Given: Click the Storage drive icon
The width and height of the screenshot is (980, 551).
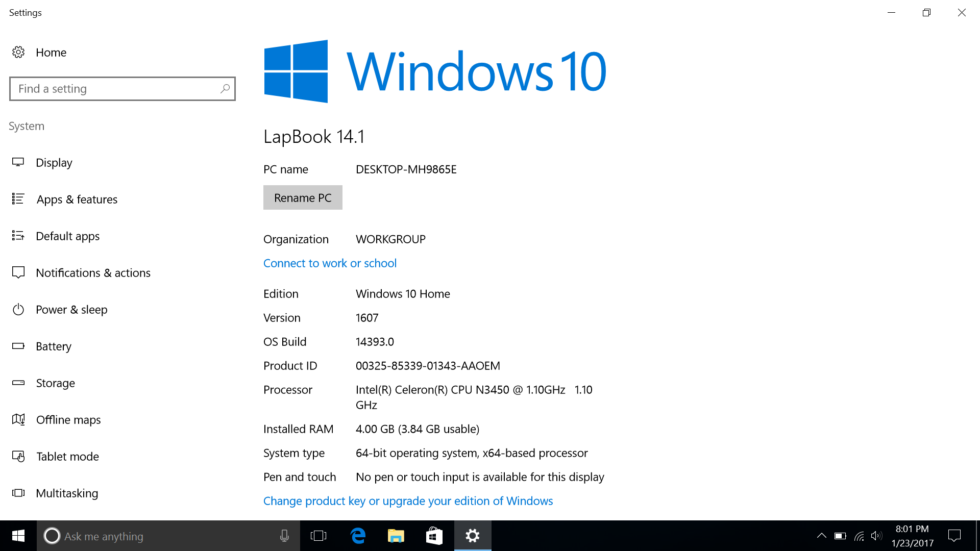Looking at the screenshot, I should tap(18, 383).
